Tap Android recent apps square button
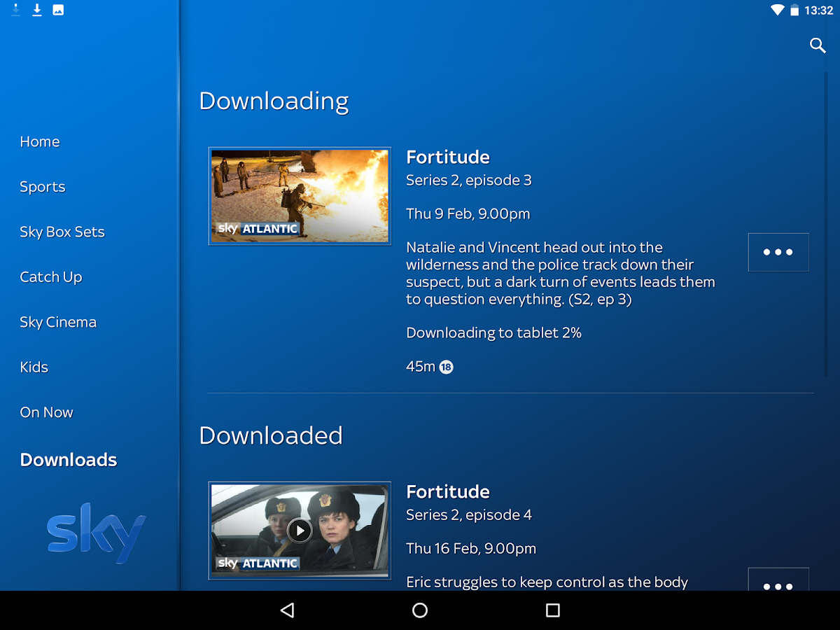Screen dimensions: 840x630 click(553, 610)
